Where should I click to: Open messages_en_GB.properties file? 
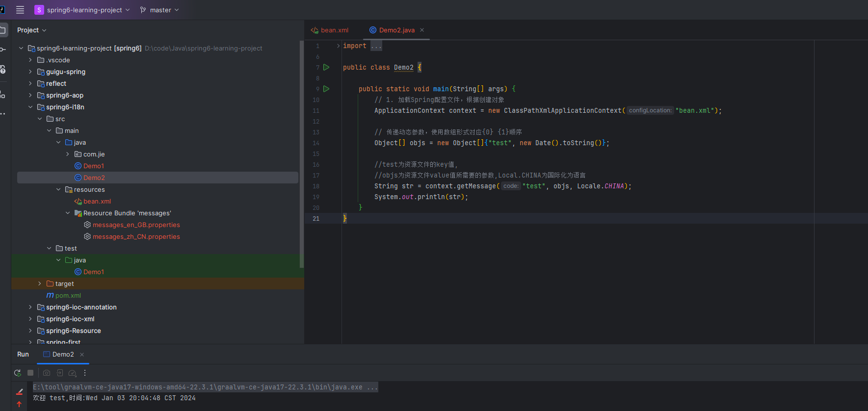tap(136, 225)
